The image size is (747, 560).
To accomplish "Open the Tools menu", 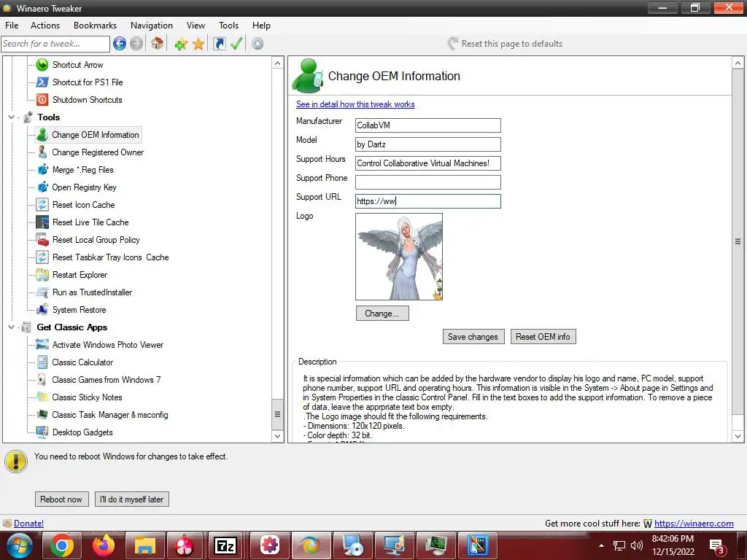I will pos(228,26).
